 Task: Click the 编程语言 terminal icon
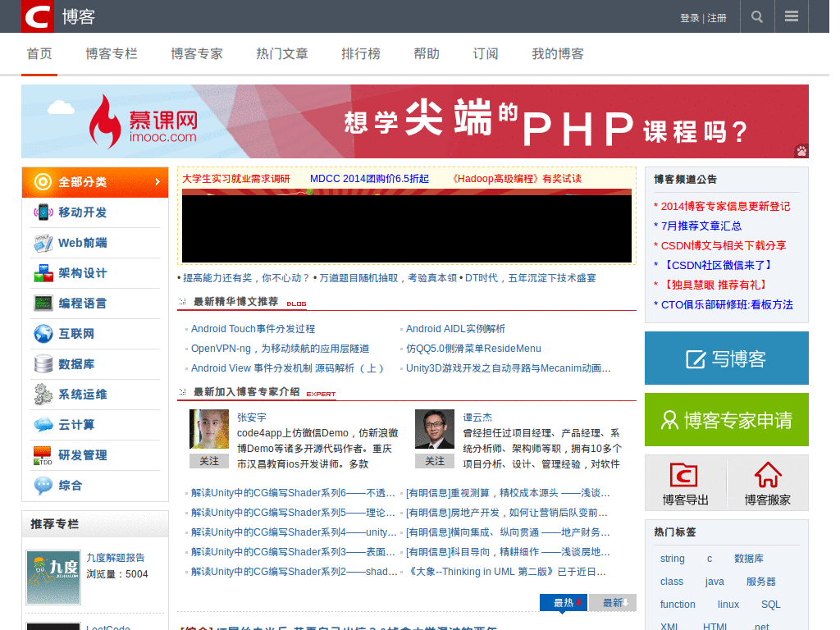click(x=43, y=304)
